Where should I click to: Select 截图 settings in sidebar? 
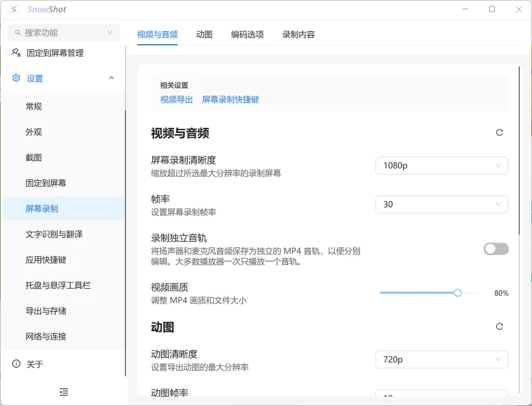click(63, 158)
